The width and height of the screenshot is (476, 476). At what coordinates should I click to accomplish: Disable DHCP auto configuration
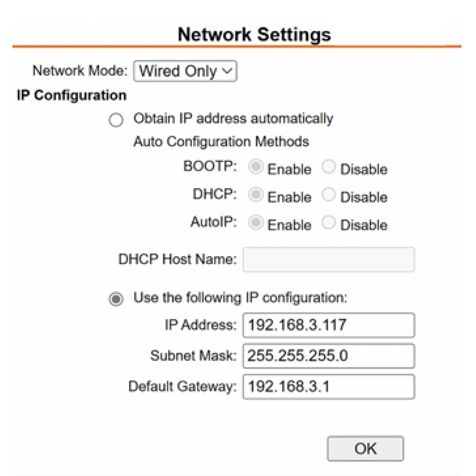329,196
